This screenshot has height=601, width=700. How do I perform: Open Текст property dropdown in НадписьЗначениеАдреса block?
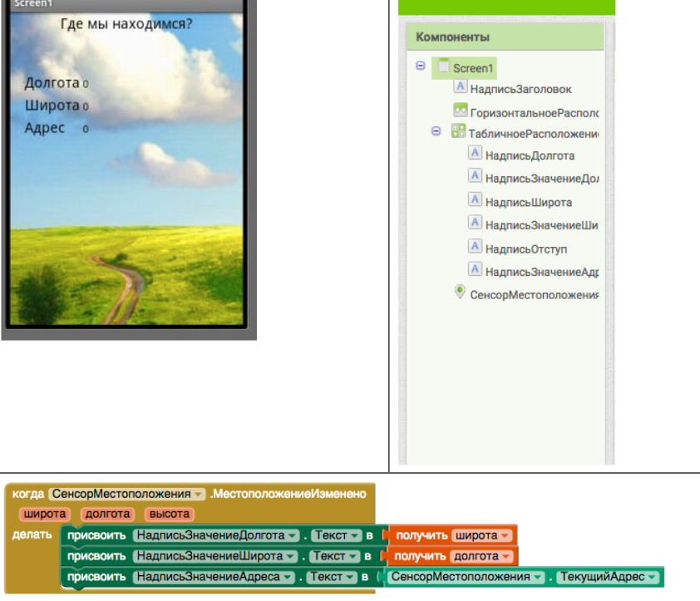click(x=332, y=577)
